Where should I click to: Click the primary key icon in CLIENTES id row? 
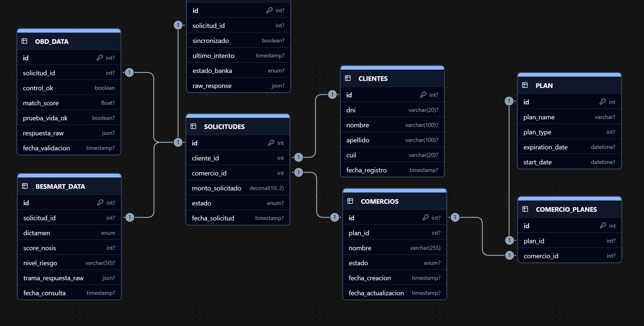[x=423, y=95]
